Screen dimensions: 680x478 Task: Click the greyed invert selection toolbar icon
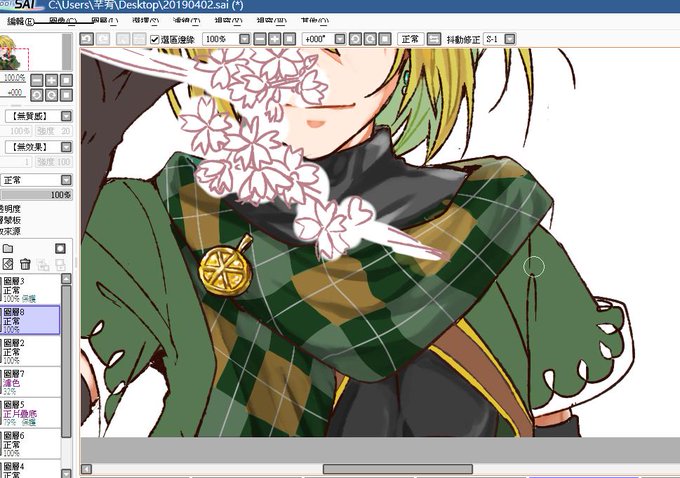click(x=139, y=39)
